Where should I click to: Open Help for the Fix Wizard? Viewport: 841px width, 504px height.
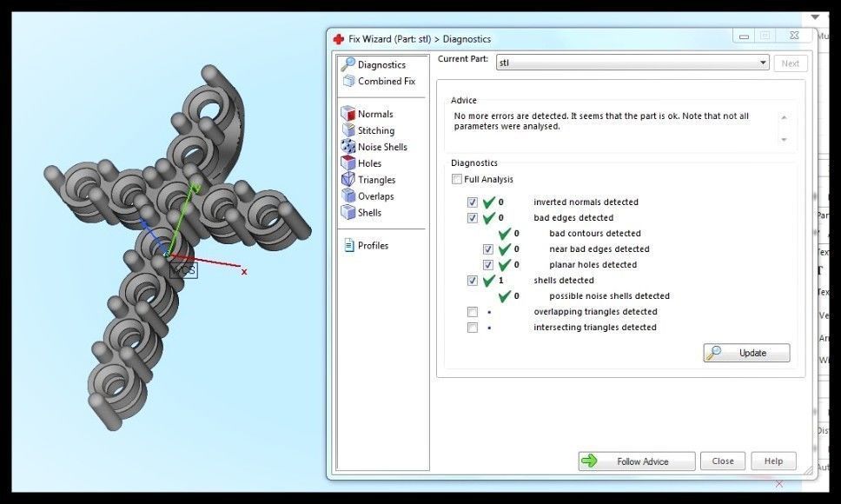[773, 461]
